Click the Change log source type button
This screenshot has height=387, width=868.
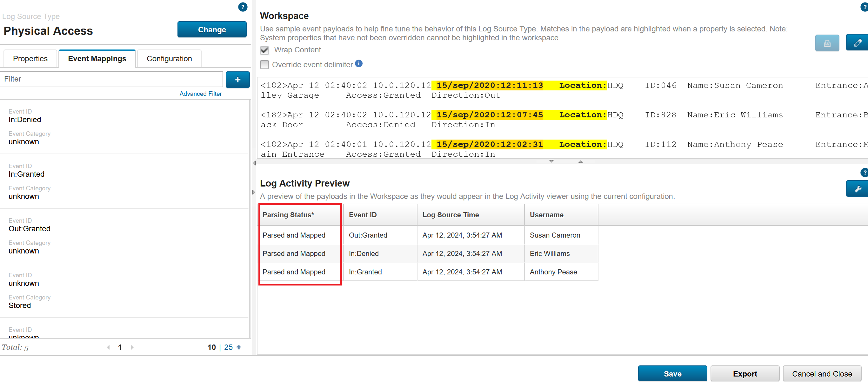(212, 30)
